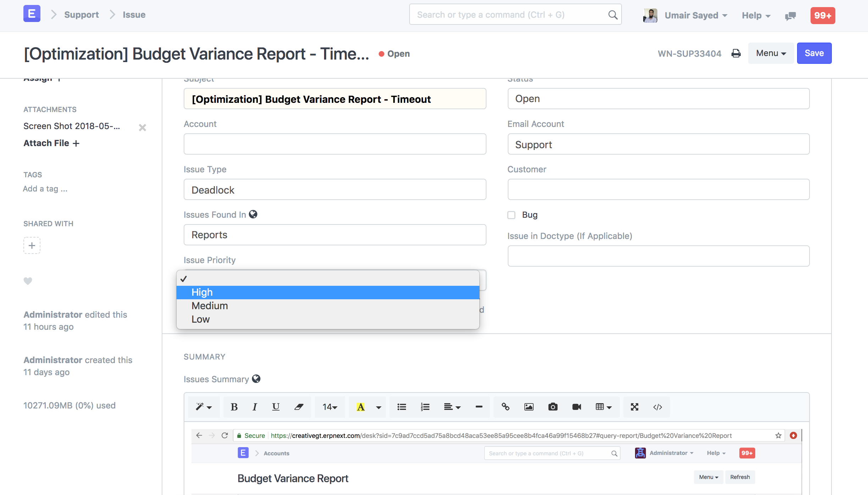Click the Issue in Doctype input field
868x495 pixels.
pos(658,256)
